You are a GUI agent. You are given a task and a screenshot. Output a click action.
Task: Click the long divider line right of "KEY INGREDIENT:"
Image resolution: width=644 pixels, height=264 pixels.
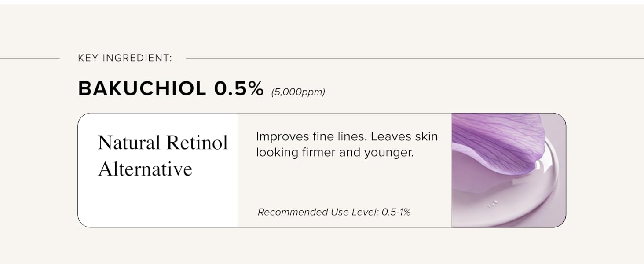(x=413, y=58)
